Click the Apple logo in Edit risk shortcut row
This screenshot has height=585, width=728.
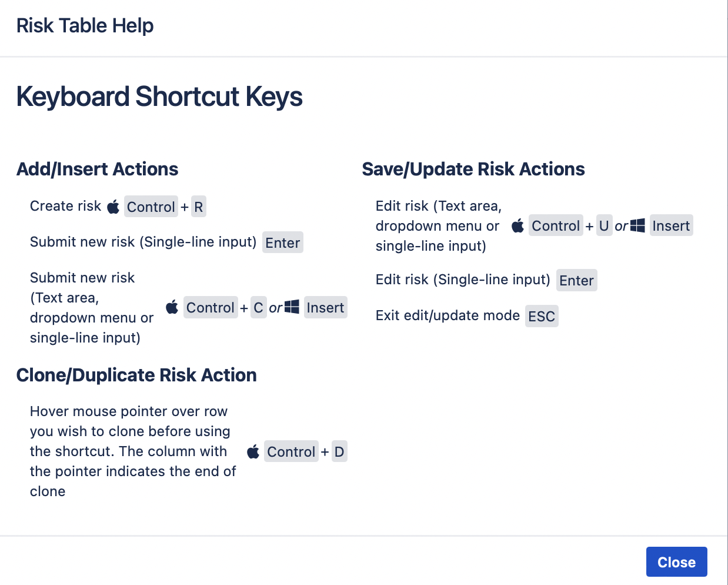pyautogui.click(x=517, y=225)
